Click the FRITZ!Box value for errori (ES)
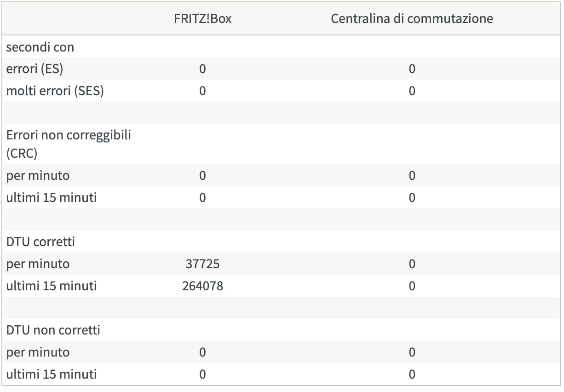 click(x=202, y=69)
